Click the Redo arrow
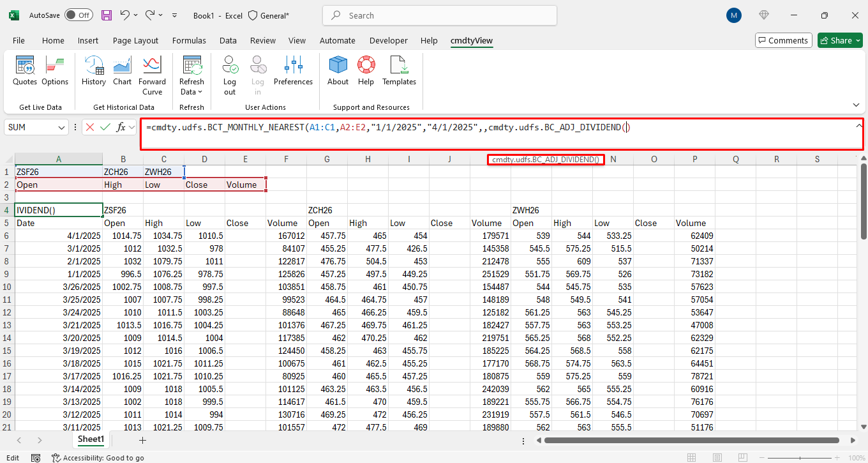868x463 pixels. (150, 15)
